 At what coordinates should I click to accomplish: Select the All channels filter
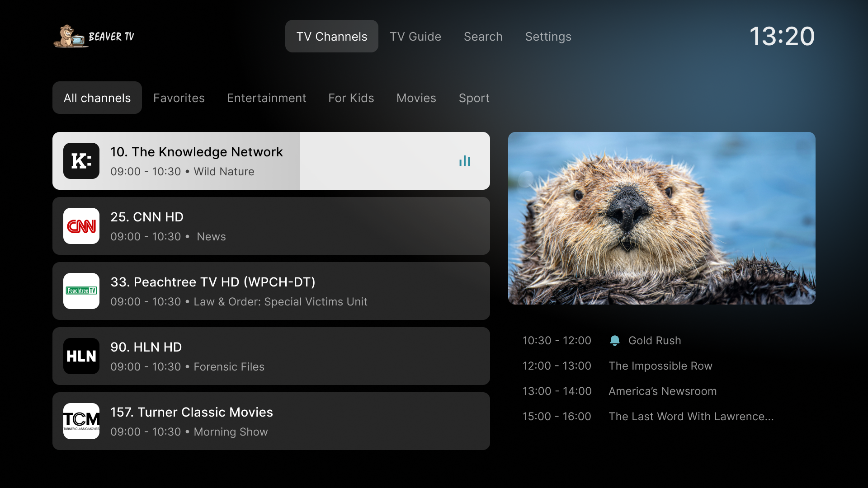point(97,98)
